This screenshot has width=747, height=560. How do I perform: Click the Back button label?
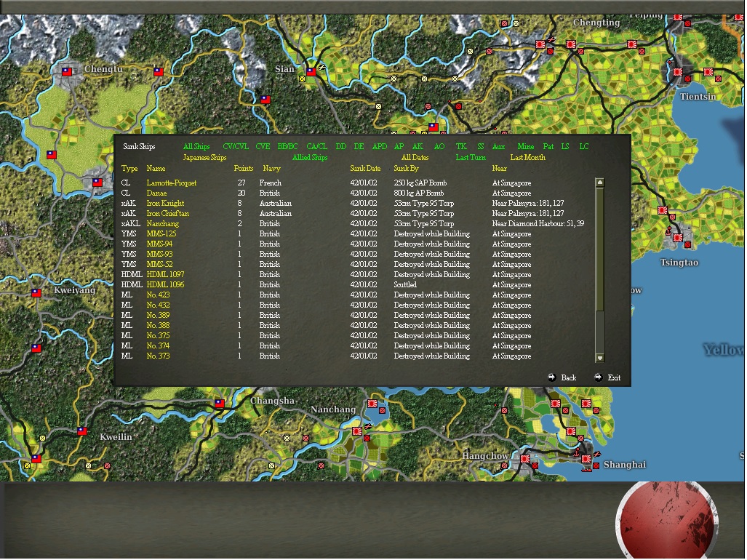pyautogui.click(x=568, y=378)
